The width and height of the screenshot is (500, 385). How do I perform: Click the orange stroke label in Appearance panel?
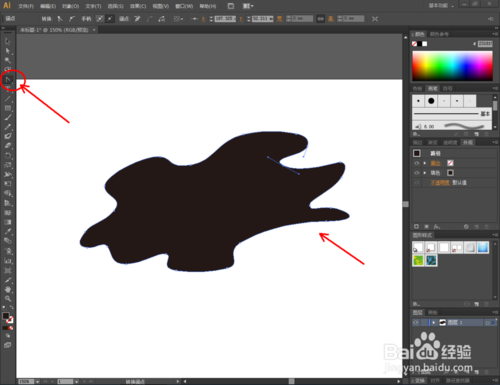(x=435, y=163)
